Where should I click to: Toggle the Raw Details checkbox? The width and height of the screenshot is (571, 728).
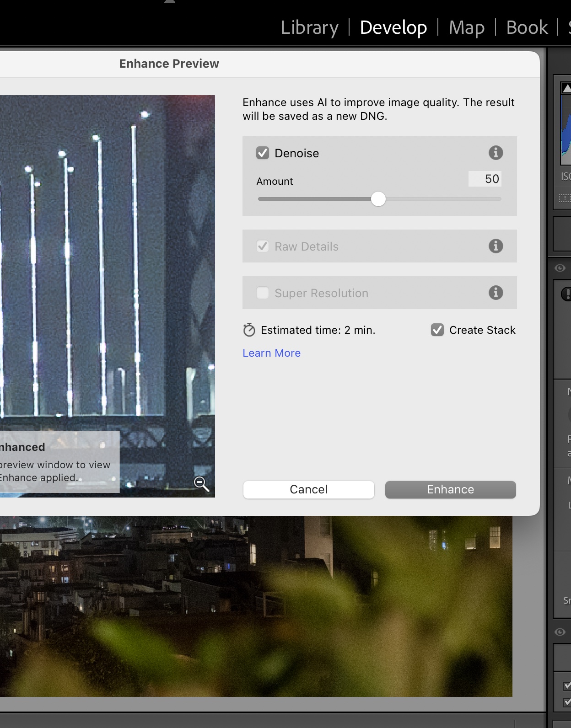coord(263,246)
